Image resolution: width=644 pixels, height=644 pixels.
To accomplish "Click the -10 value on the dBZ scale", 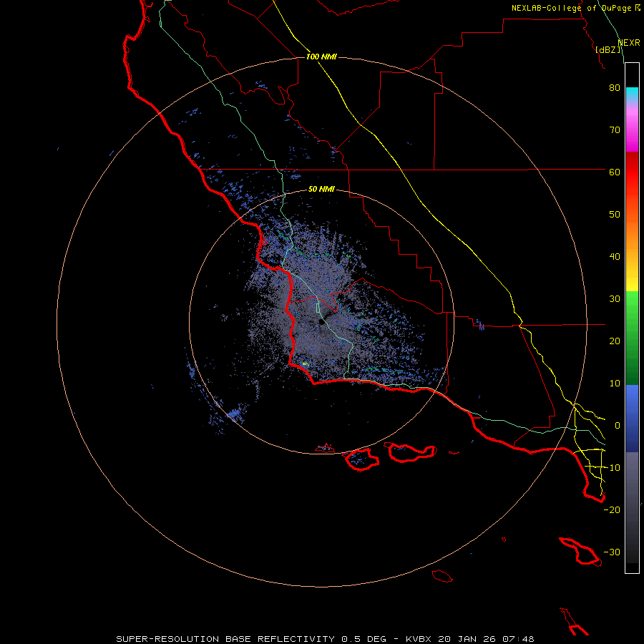I will click(612, 468).
